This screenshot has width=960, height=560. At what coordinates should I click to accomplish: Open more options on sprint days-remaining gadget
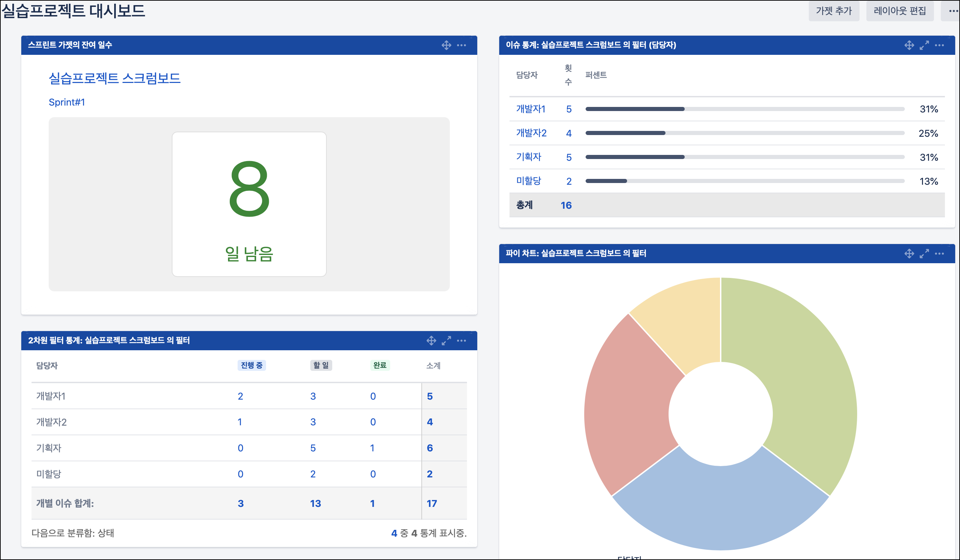pyautogui.click(x=461, y=45)
